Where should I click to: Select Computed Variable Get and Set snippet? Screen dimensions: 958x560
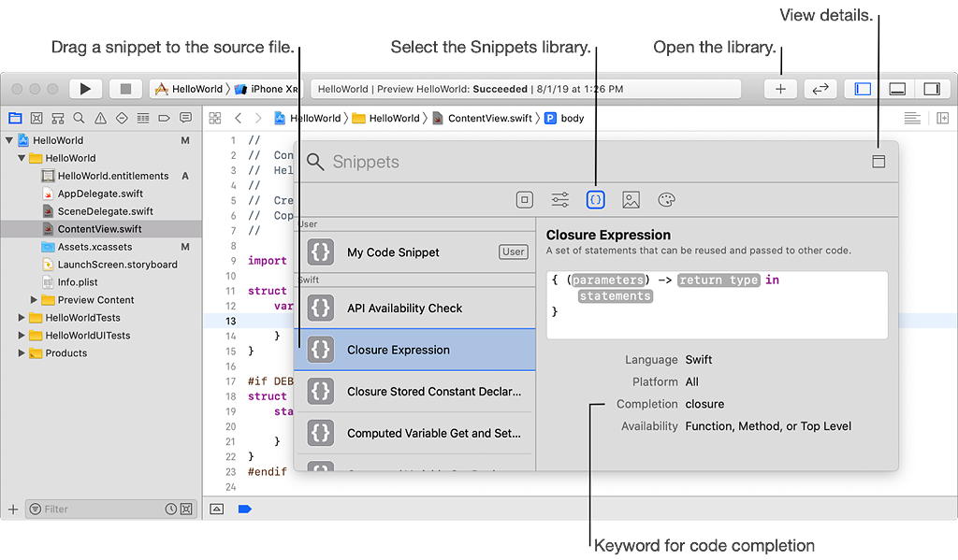414,433
